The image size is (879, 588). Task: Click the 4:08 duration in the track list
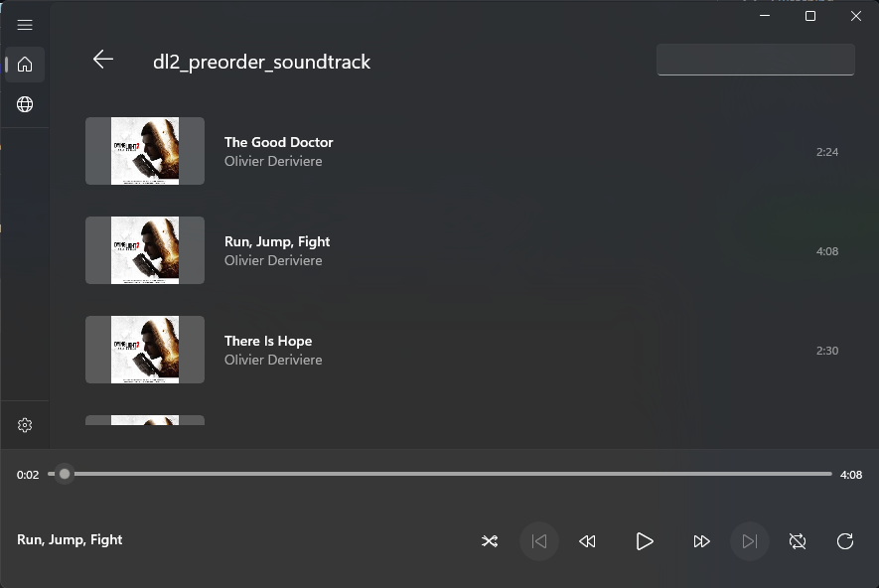pos(827,251)
